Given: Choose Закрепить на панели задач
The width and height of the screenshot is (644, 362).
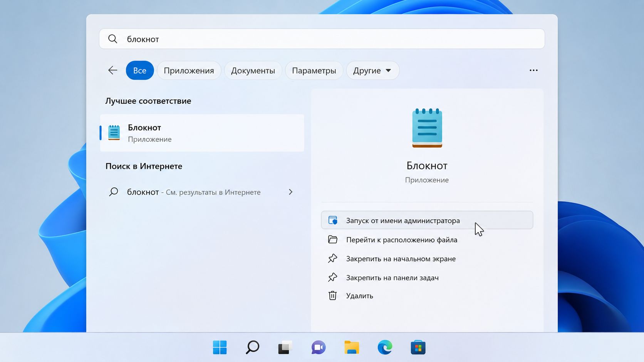Looking at the screenshot, I should pyautogui.click(x=427, y=277).
